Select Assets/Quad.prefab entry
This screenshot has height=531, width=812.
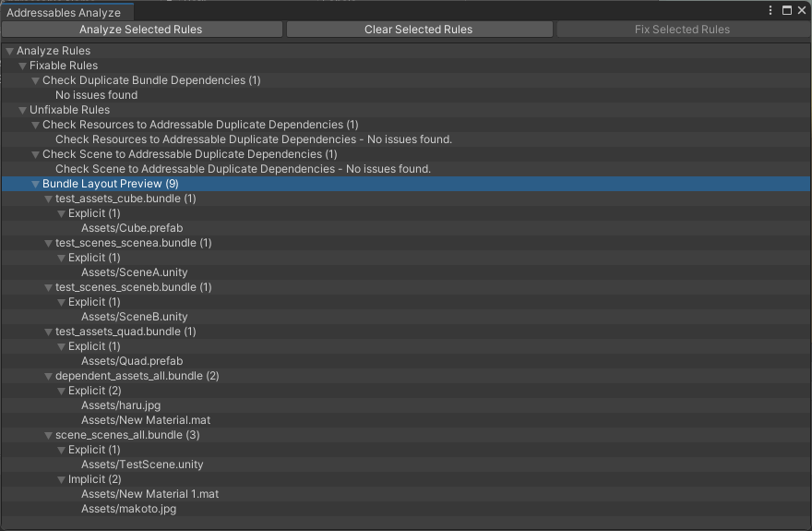(x=406, y=360)
